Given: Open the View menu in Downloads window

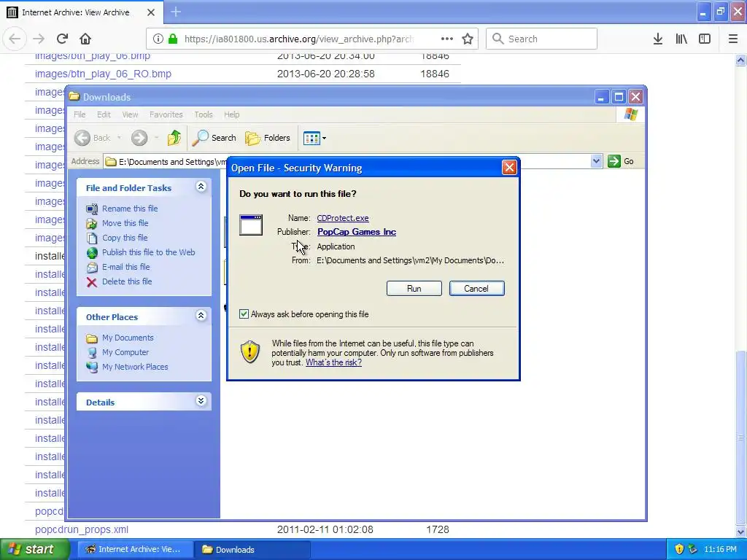Looking at the screenshot, I should 130,114.
